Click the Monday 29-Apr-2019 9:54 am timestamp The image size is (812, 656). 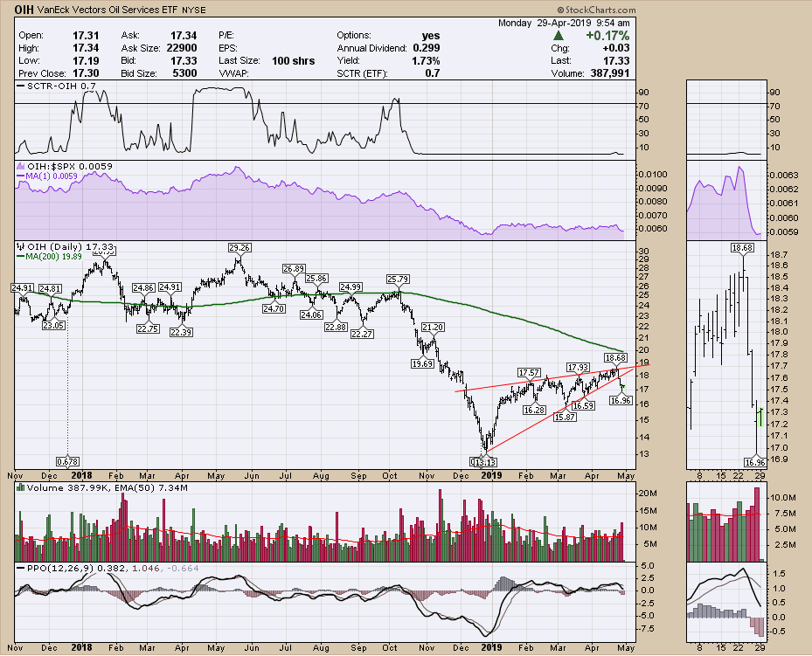point(564,23)
